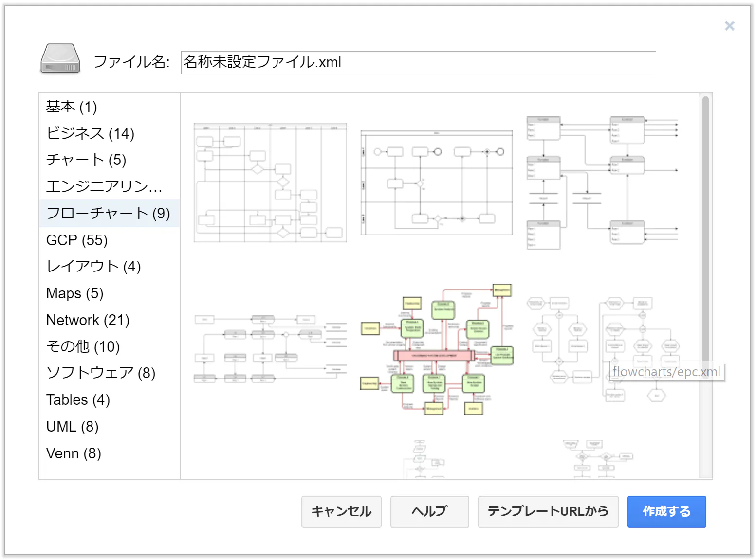Choose the grey horizontal process flow thumbnail
This screenshot has height=560, width=756.
coord(270,349)
